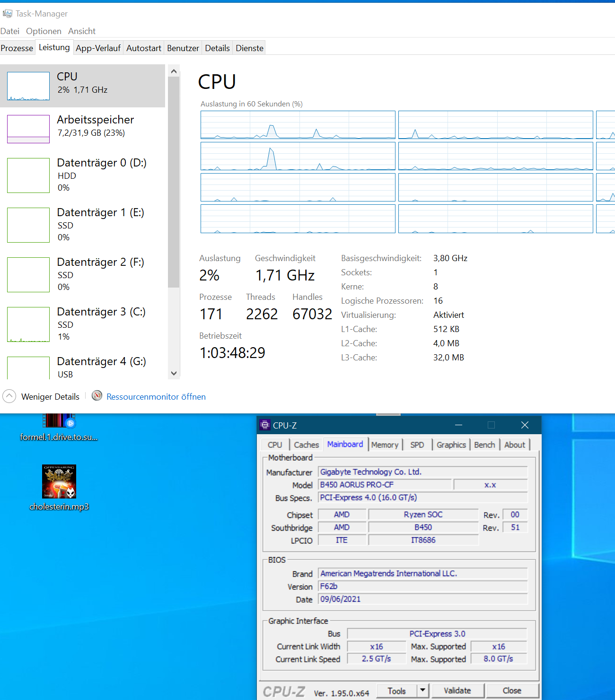Image resolution: width=615 pixels, height=700 pixels.
Task: Click Threads count 2262
Action: pyautogui.click(x=262, y=314)
